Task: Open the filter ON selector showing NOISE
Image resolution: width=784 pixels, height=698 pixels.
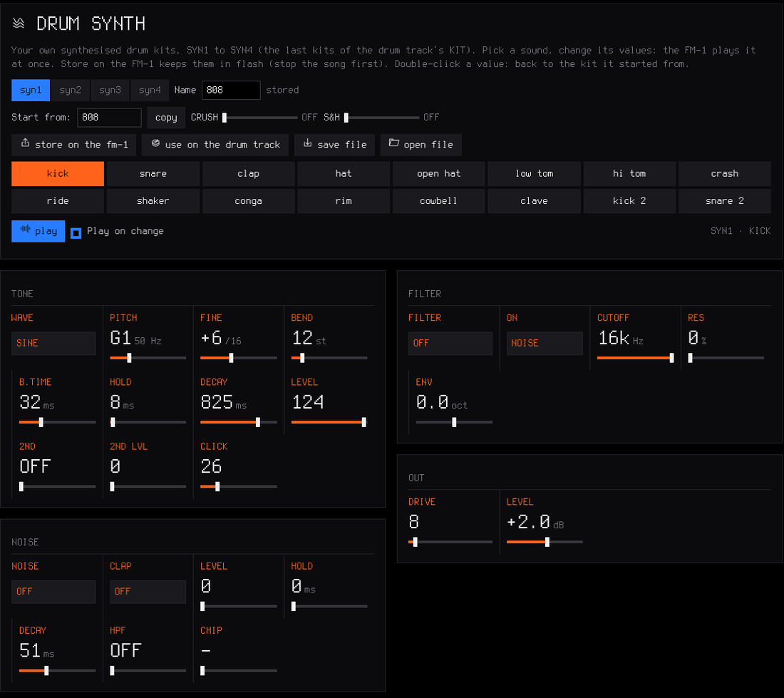Action: pyautogui.click(x=545, y=344)
